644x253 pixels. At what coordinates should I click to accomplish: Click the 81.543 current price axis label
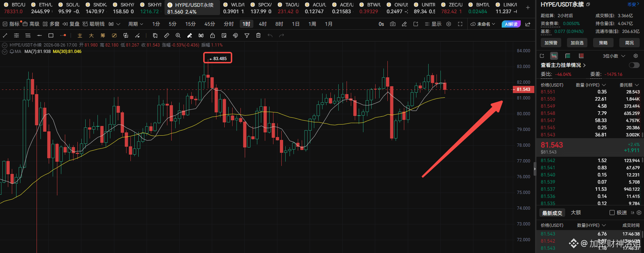tap(524, 89)
